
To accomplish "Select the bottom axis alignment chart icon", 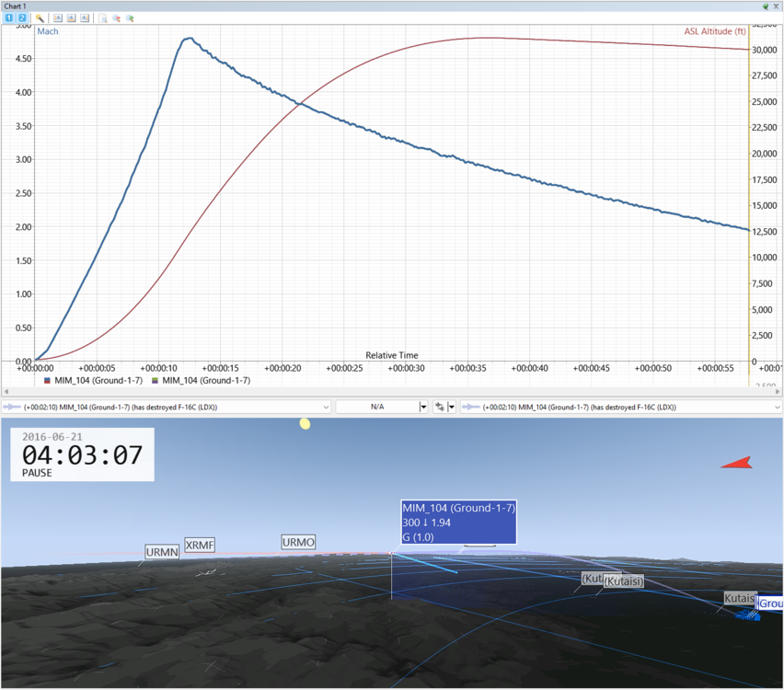I will click(x=72, y=18).
